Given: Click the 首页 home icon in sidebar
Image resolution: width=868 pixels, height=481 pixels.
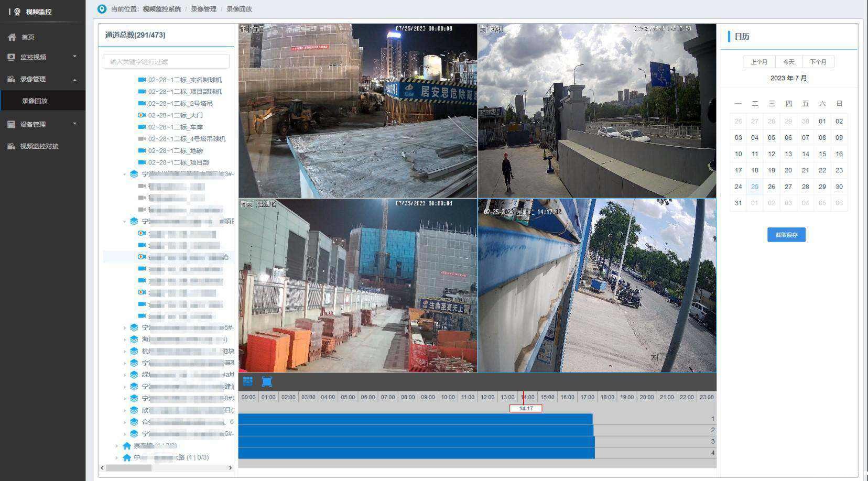Looking at the screenshot, I should [x=12, y=37].
